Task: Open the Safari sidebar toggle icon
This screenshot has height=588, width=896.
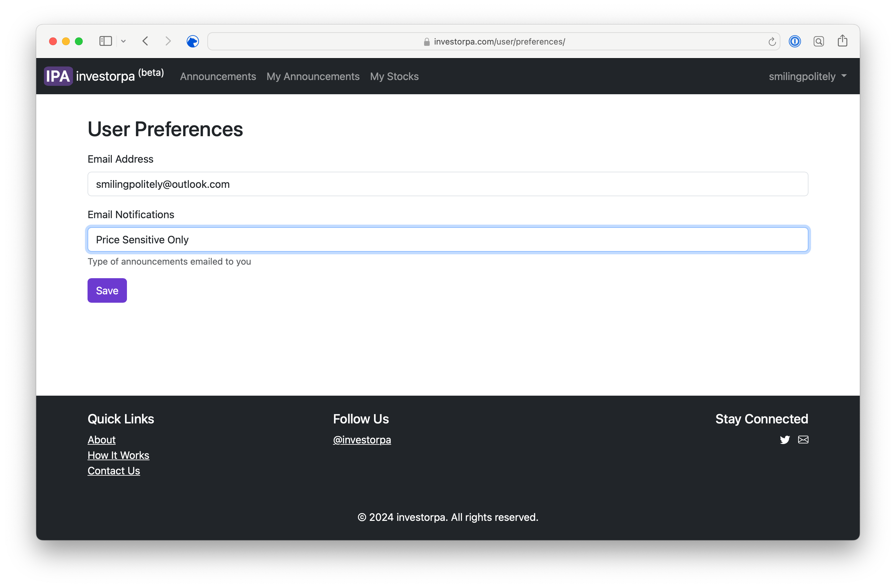Action: [105, 41]
